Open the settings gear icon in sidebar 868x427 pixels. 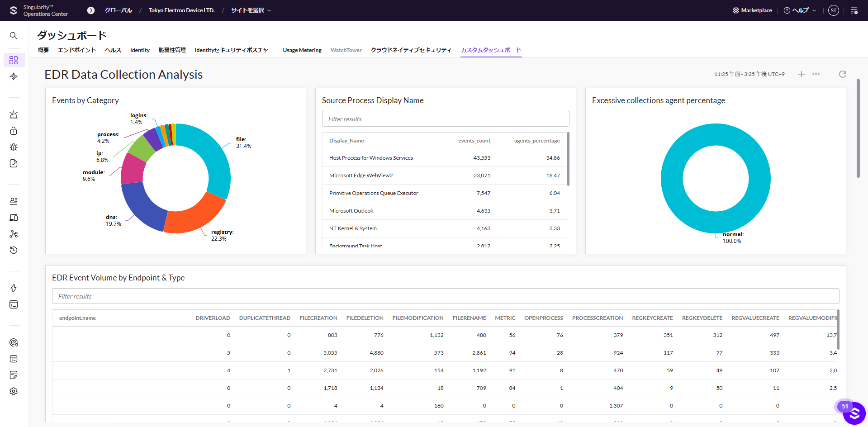(x=14, y=391)
